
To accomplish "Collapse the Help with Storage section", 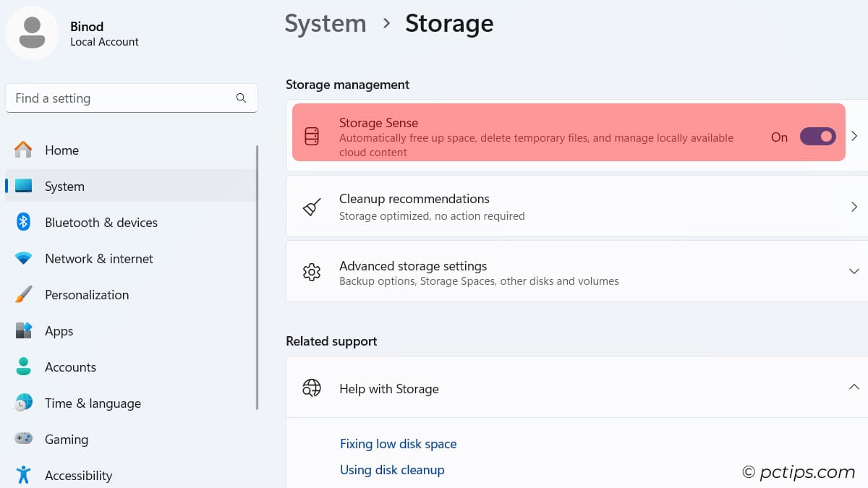I will point(854,388).
